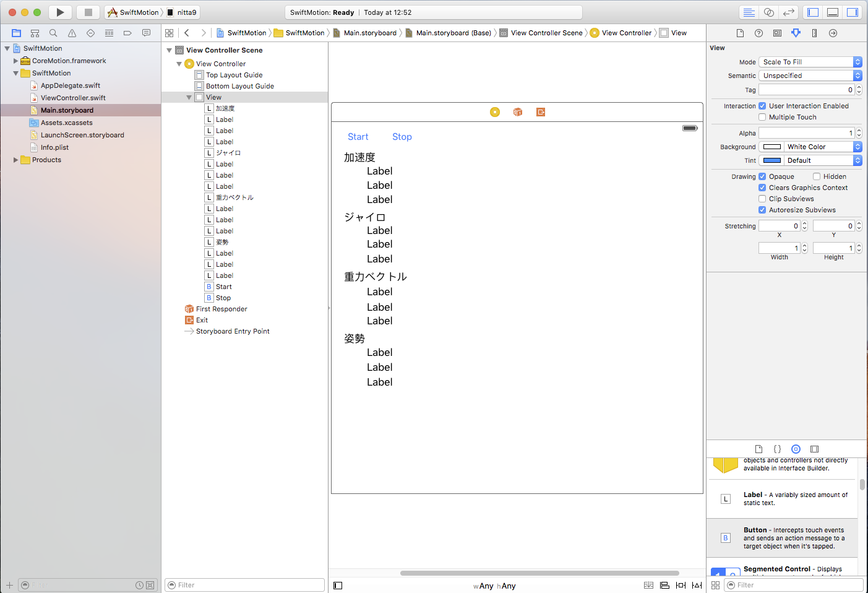868x593 pixels.
Task: Click the Background white color swatch
Action: point(771,147)
